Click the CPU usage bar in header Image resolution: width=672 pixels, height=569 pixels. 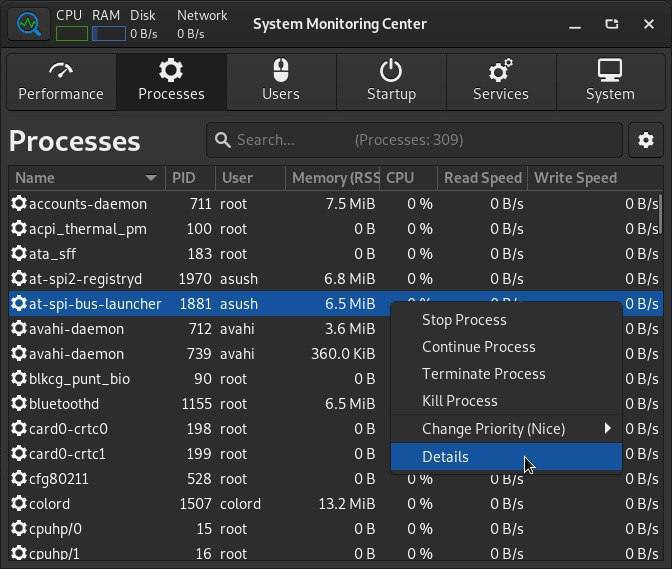(72, 33)
